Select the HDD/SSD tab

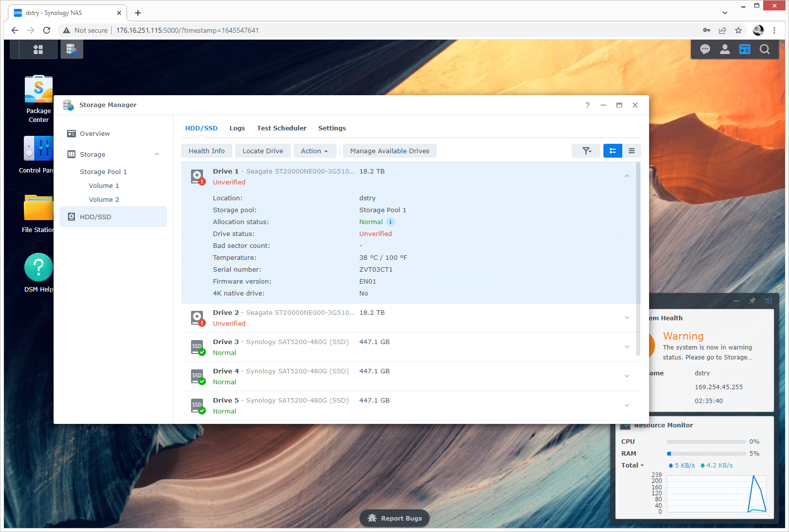pos(201,128)
